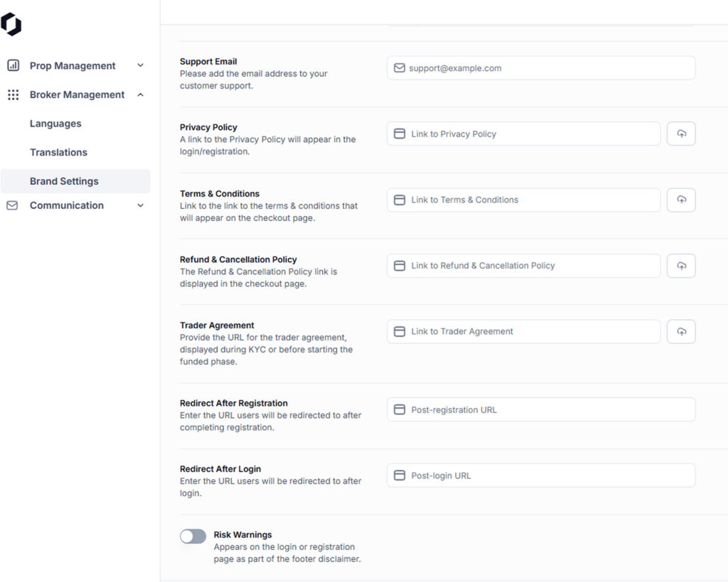Focus the Link to Trader Agreement field
The image size is (728, 582).
526,331
